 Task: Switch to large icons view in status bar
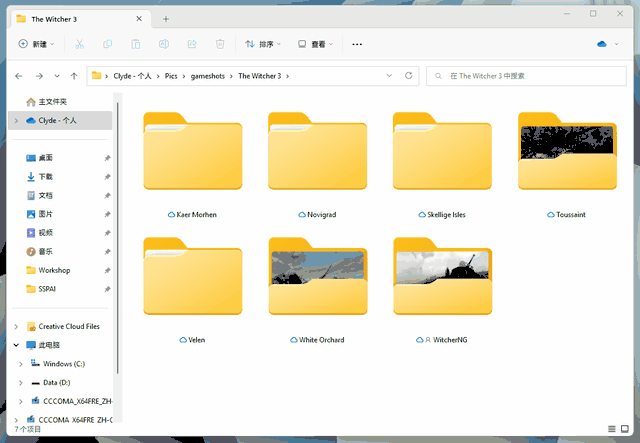625,430
